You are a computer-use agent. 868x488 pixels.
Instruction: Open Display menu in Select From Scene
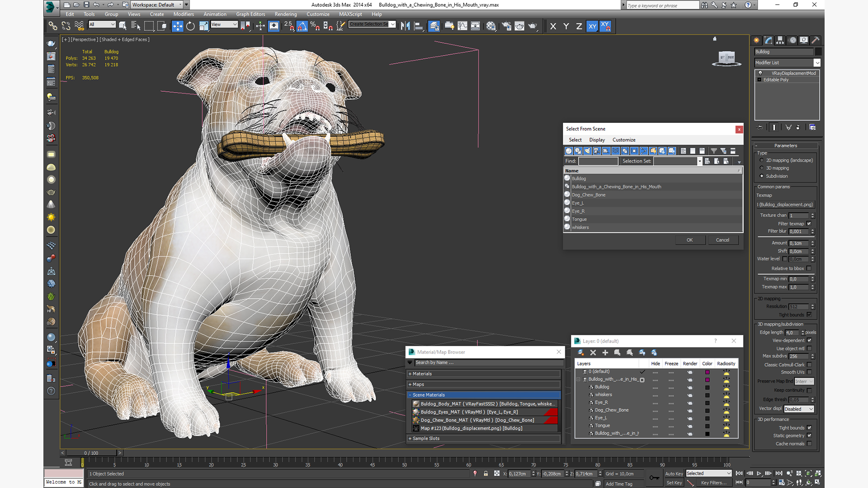597,140
